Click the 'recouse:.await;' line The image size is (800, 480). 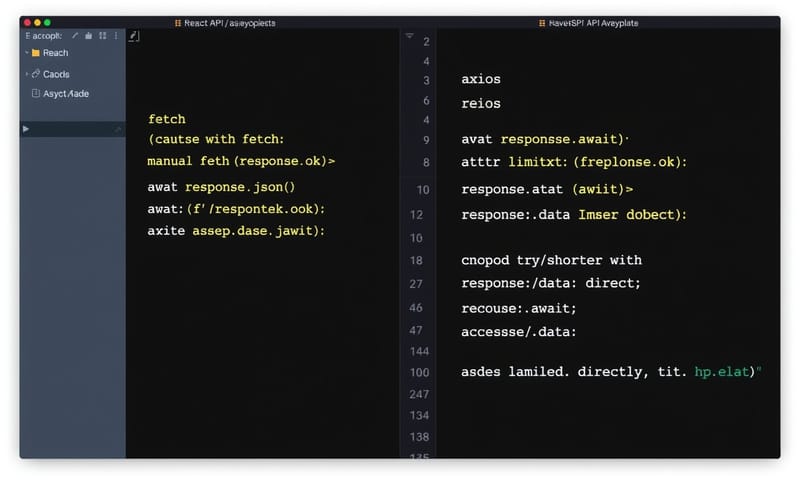coord(519,309)
